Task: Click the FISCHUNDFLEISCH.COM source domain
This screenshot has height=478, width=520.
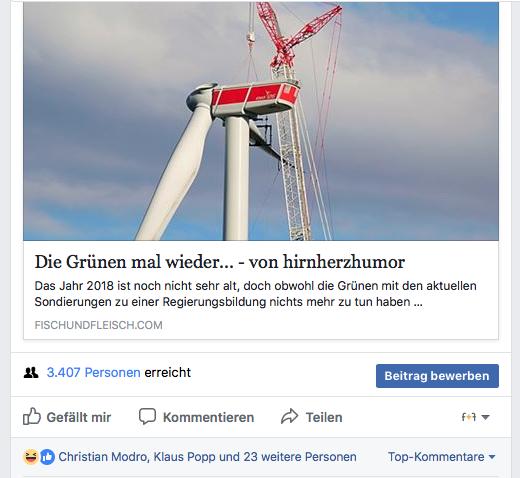Action: pyautogui.click(x=98, y=325)
